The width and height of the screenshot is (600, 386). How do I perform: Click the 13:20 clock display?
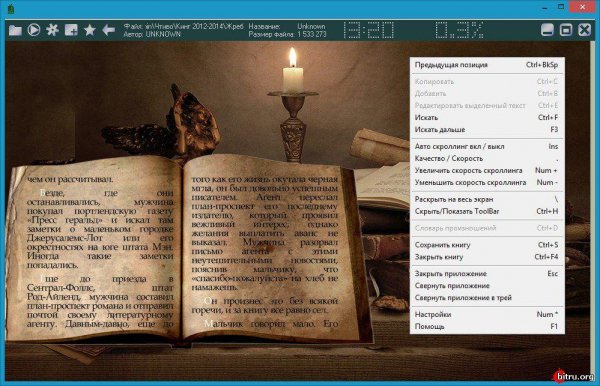(368, 30)
